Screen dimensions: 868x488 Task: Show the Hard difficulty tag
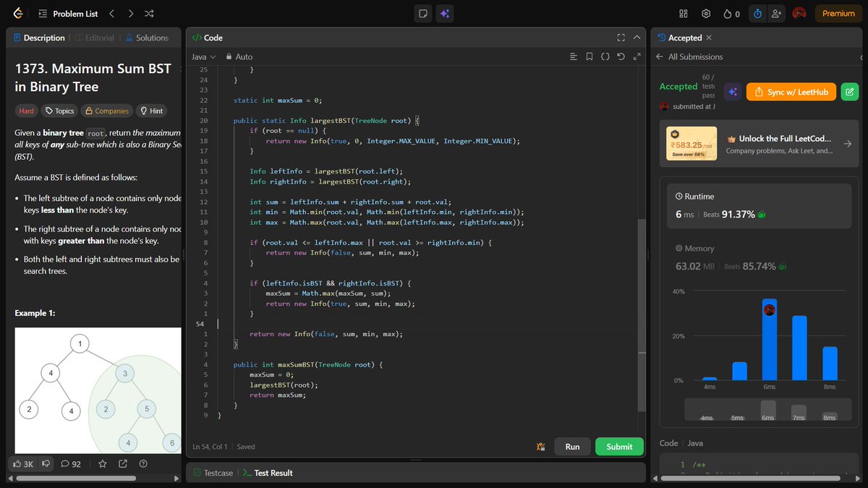pos(27,111)
